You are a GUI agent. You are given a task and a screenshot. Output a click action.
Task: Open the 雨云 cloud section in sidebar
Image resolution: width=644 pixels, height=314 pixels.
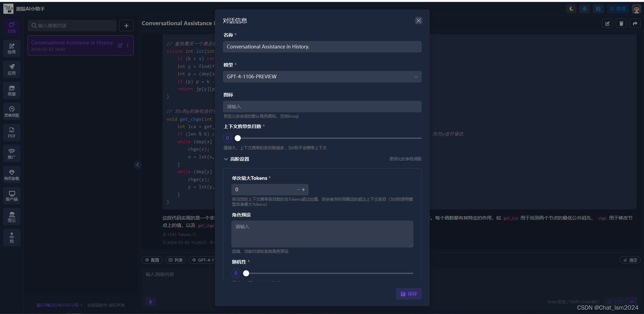[x=12, y=217]
